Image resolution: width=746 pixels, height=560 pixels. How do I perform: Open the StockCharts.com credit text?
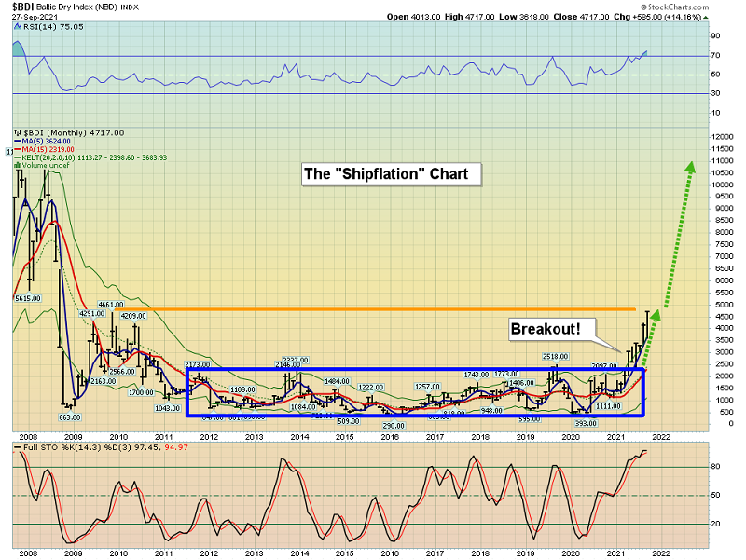pos(674,7)
